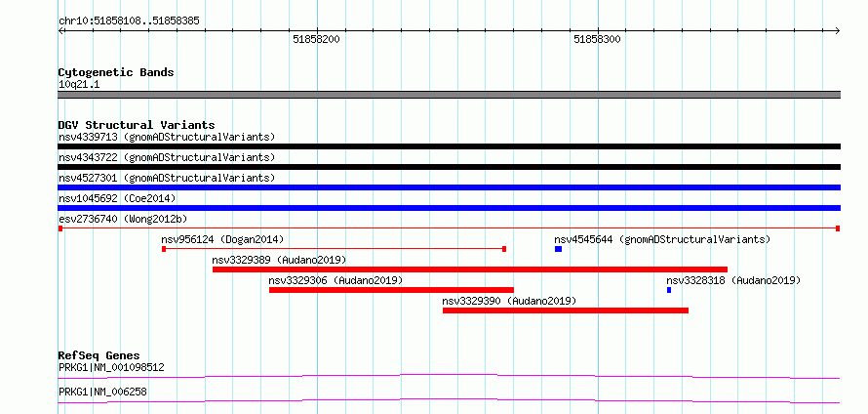Image resolution: width=868 pixels, height=414 pixels.
Task: Click the nsv4339713 variant label
Action: [167, 137]
